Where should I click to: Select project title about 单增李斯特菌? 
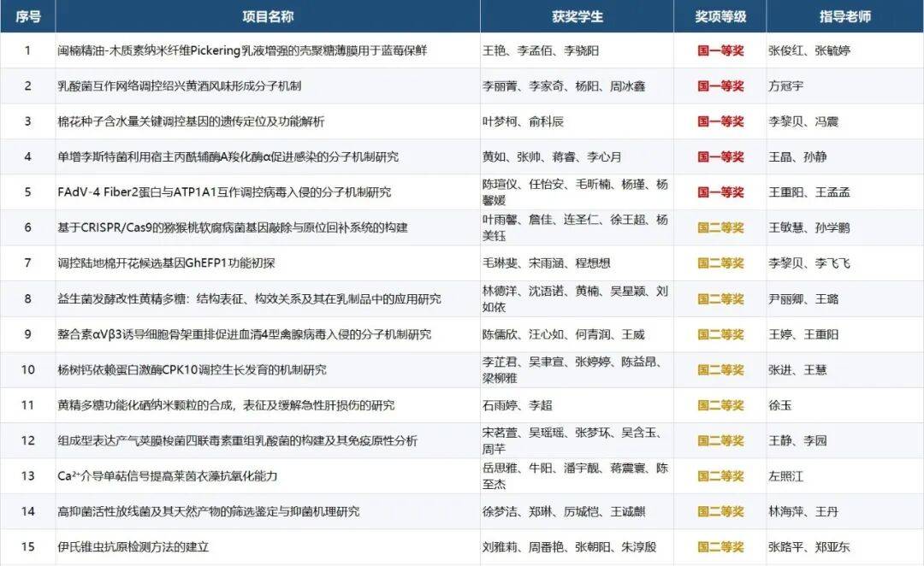[x=228, y=156]
